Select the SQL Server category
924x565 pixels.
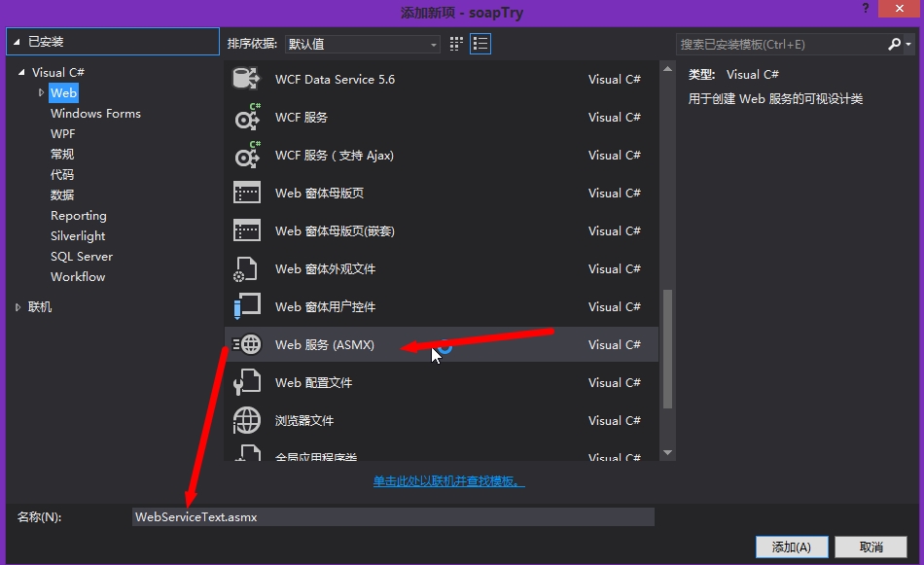(x=82, y=257)
